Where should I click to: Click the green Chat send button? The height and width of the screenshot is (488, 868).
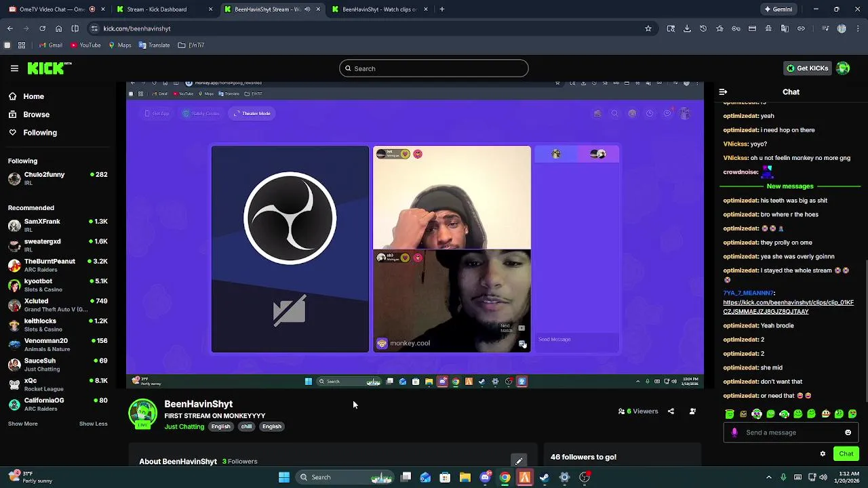846,454
